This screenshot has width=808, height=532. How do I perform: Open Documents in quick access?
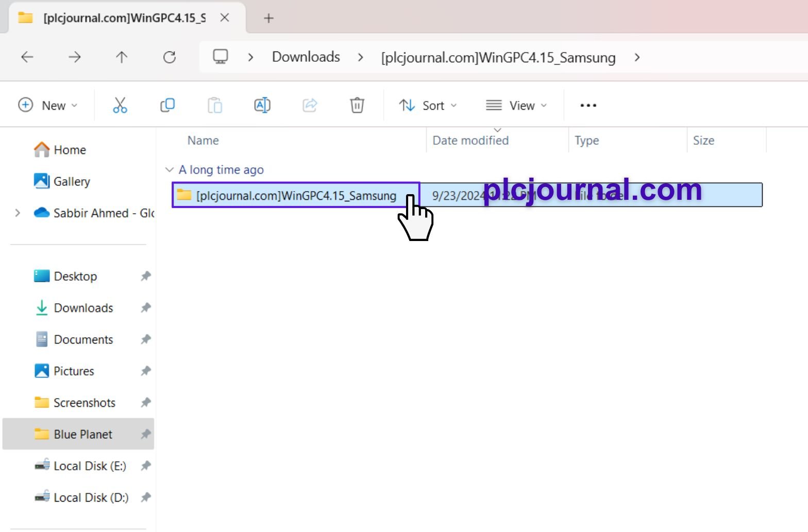pos(73,339)
